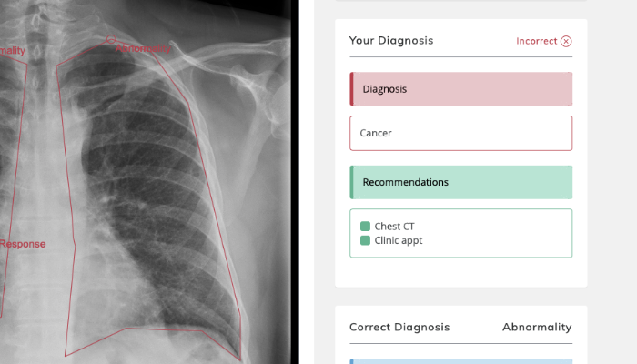The width and height of the screenshot is (637, 364).
Task: Click the Response annotation label on the x-ray
Action: click(23, 244)
